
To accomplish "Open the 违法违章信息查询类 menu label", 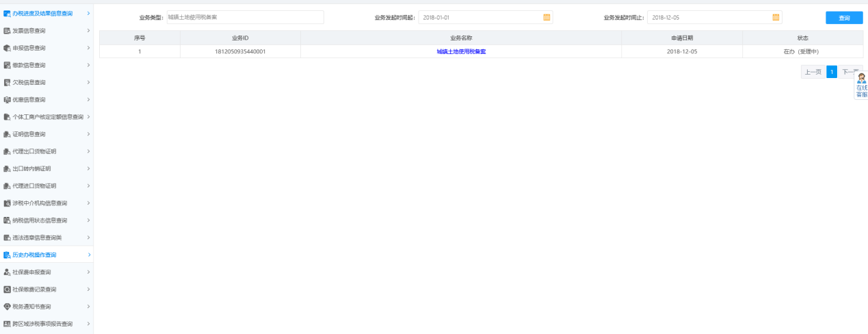I will (x=37, y=237).
